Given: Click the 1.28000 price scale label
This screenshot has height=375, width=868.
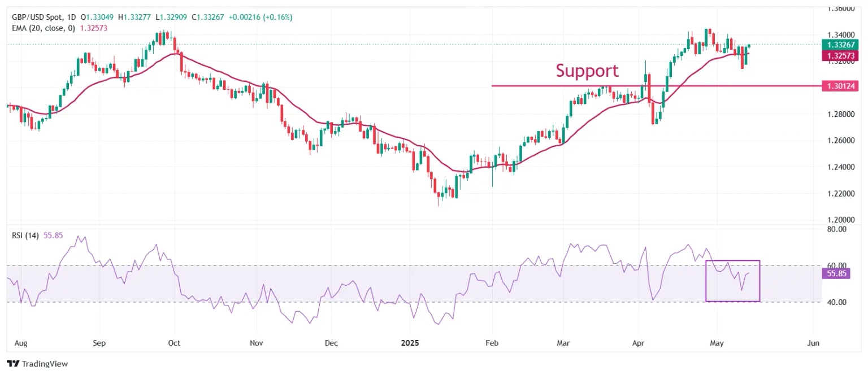Looking at the screenshot, I should pyautogui.click(x=840, y=114).
